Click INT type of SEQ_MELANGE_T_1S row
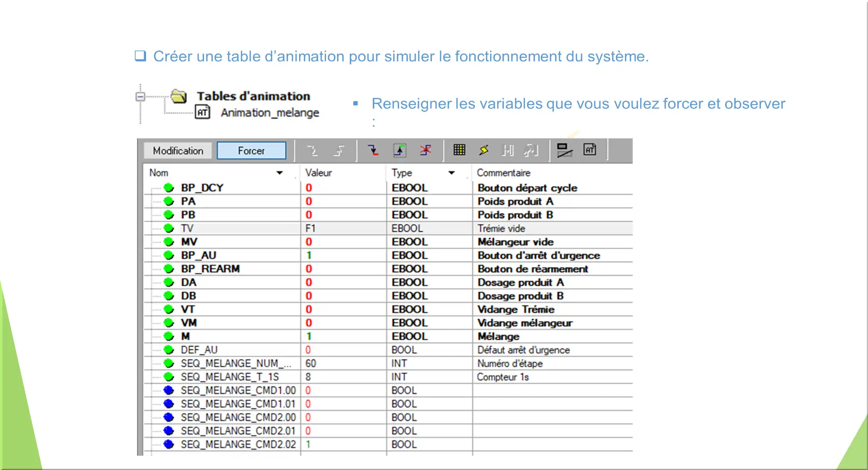 (x=399, y=377)
